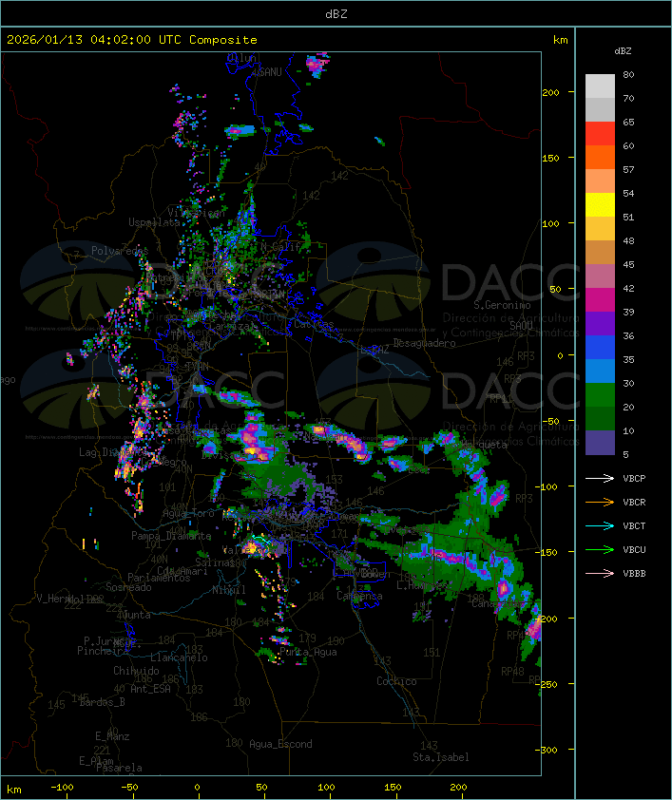
Task: Click the 80 value beside the color scale
Action: [628, 74]
